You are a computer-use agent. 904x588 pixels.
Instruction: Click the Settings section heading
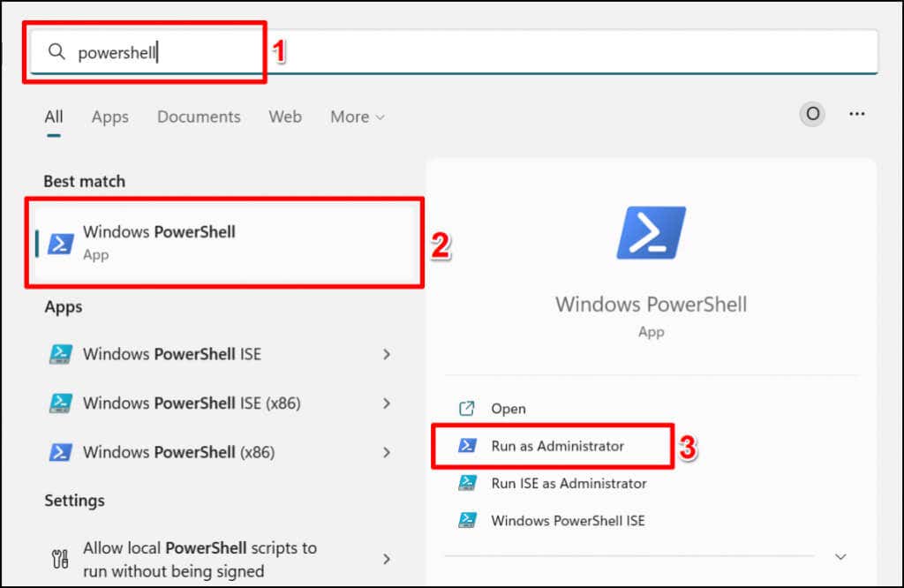click(x=74, y=501)
